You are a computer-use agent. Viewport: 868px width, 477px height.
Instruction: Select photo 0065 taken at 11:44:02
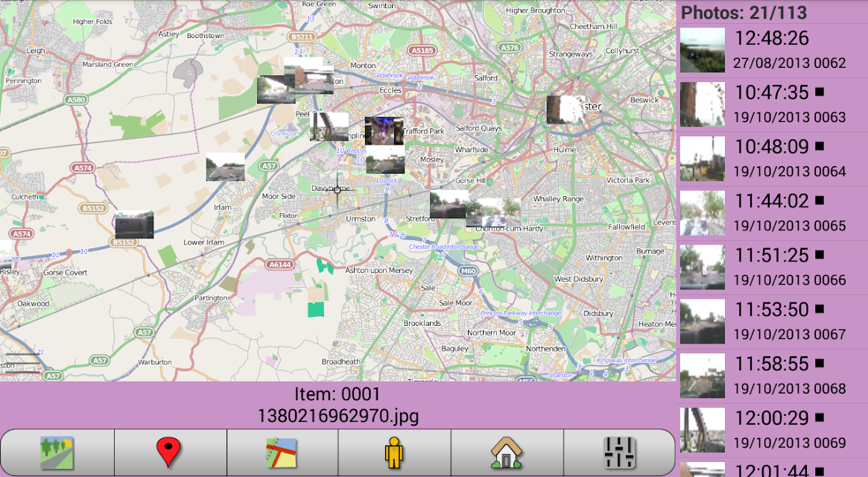point(773,213)
